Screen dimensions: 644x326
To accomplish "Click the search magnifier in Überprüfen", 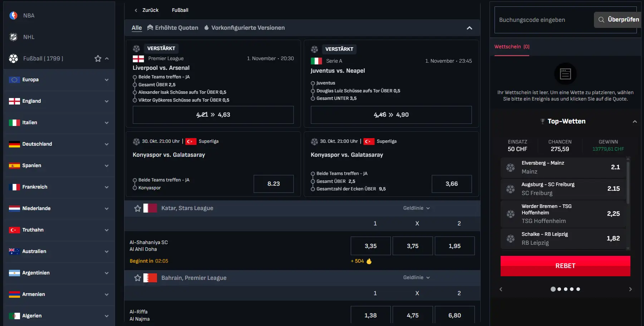I will (x=601, y=20).
